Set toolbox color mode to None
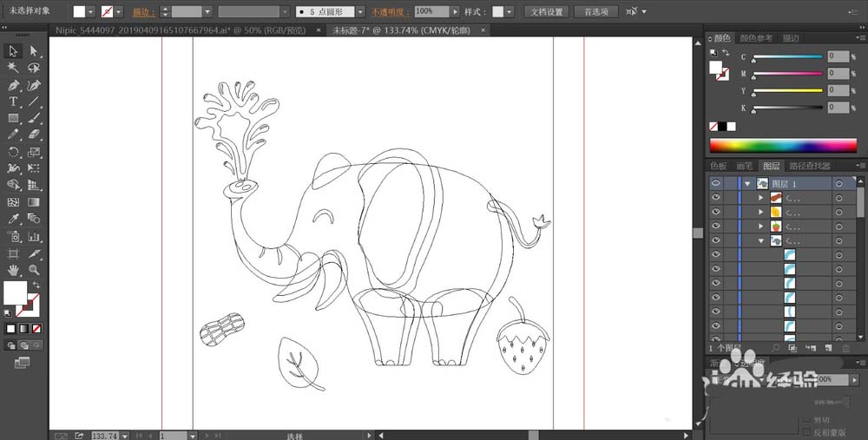The width and height of the screenshot is (868, 440). tap(36, 329)
